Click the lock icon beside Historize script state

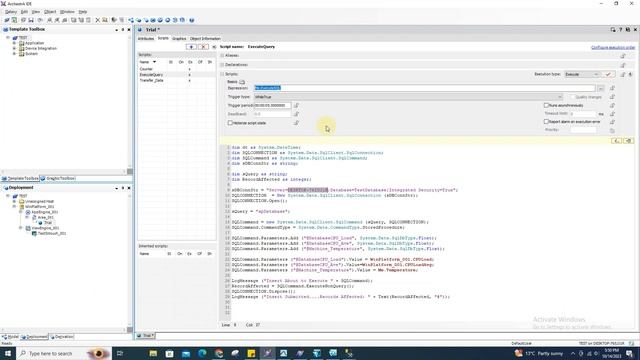(x=296, y=122)
